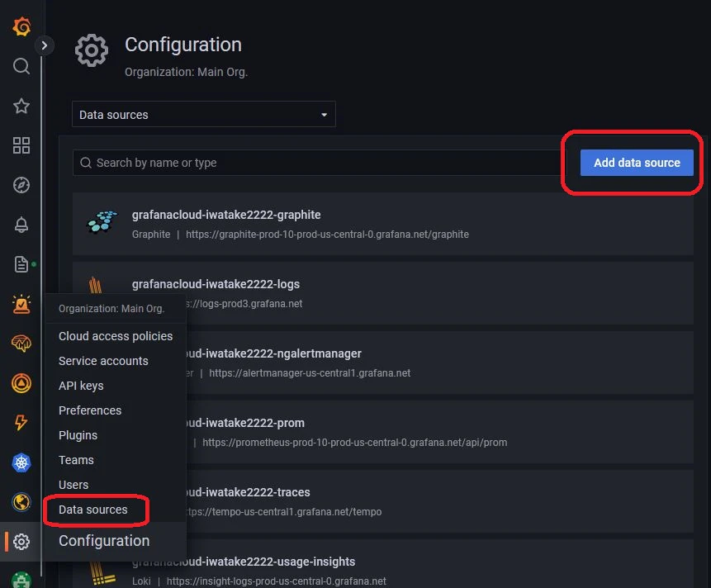Image resolution: width=711 pixels, height=588 pixels.
Task: Open the document reports icon in sidebar
Action: [21, 264]
